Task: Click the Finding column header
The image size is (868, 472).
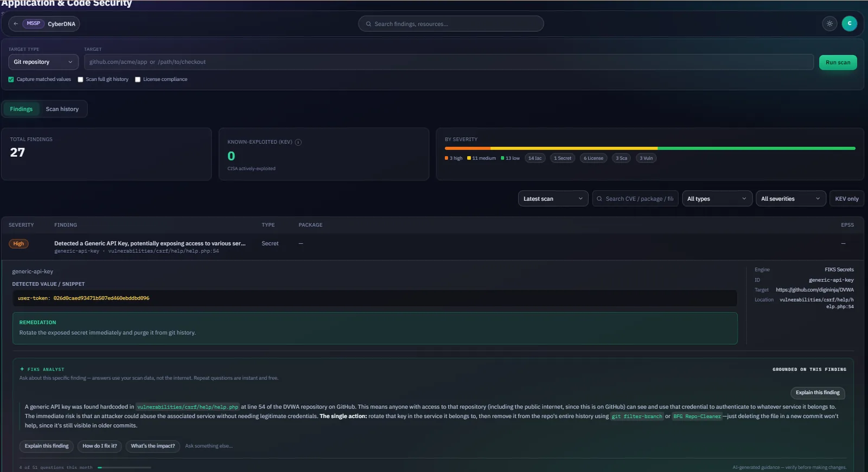Action: (x=66, y=225)
